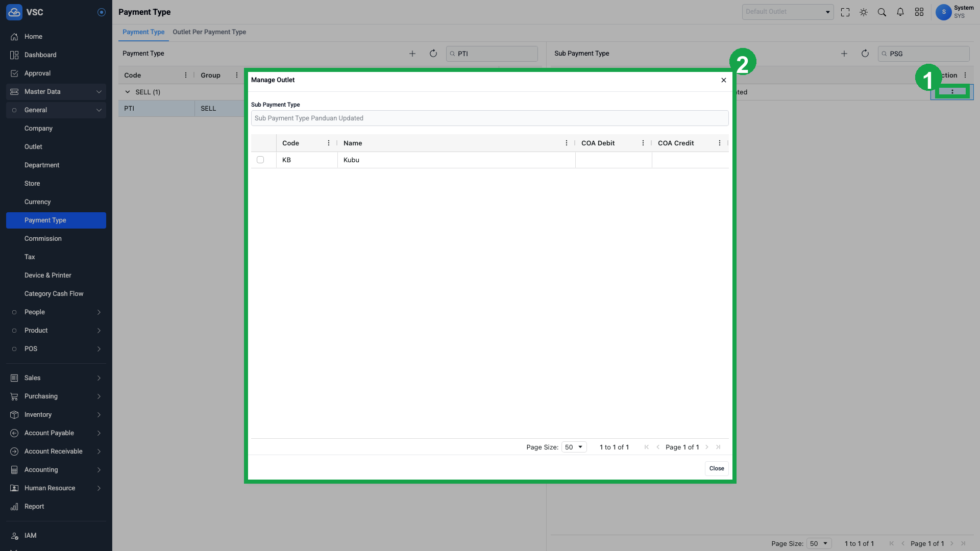Image resolution: width=980 pixels, height=551 pixels.
Task: Open Home from the sidebar
Action: 56,37
